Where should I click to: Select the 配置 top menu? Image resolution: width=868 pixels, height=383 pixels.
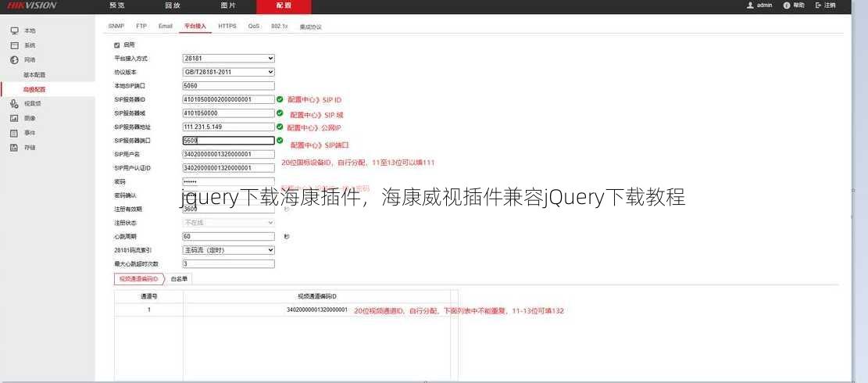[x=284, y=6]
